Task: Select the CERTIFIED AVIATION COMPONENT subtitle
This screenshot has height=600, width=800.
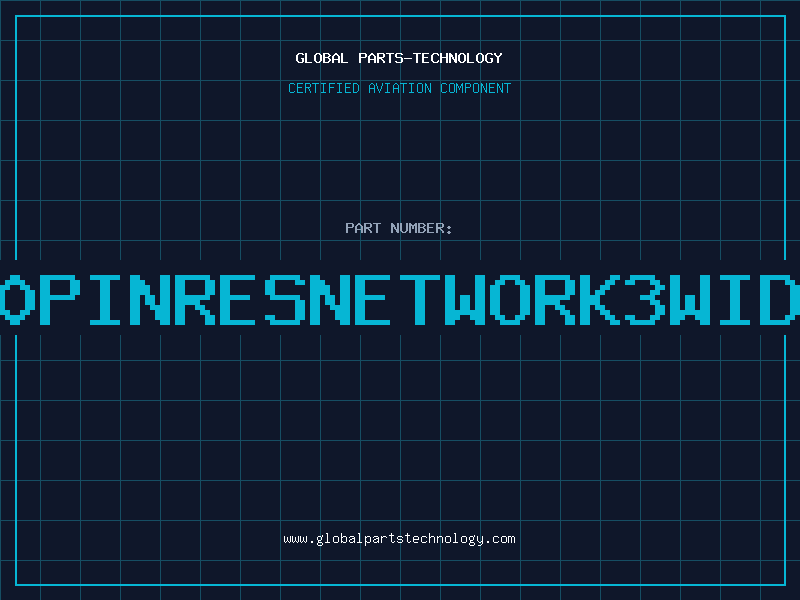Action: tap(399, 88)
